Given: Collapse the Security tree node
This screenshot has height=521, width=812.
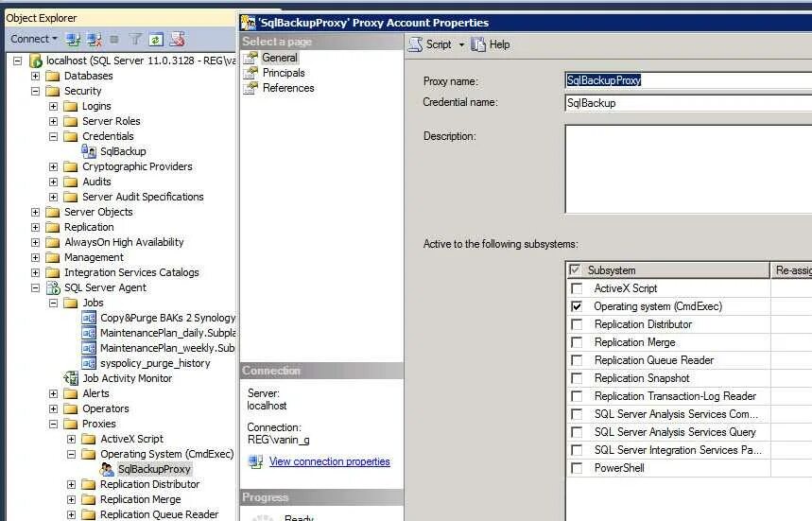Looking at the screenshot, I should click(35, 91).
